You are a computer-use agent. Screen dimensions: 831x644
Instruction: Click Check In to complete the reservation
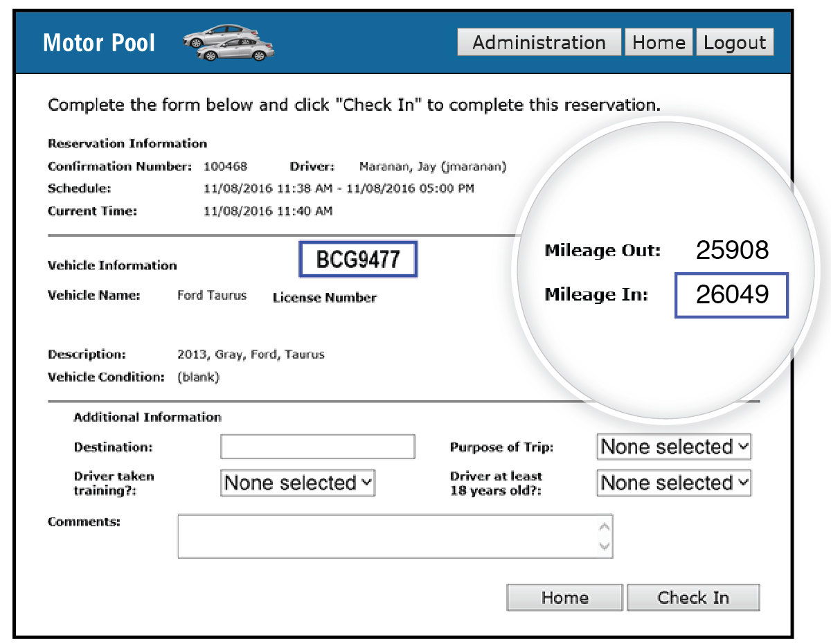[693, 598]
